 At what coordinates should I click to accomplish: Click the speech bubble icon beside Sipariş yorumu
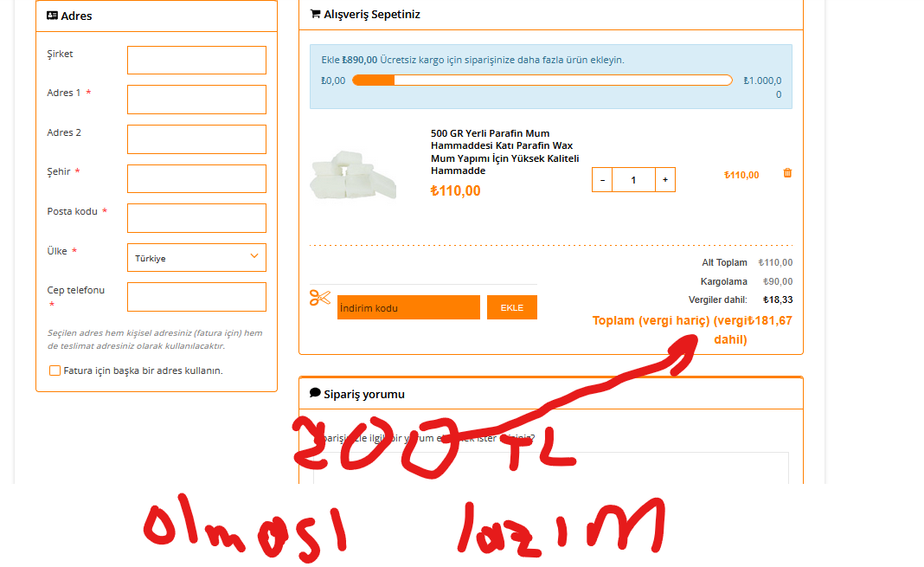pyautogui.click(x=315, y=392)
